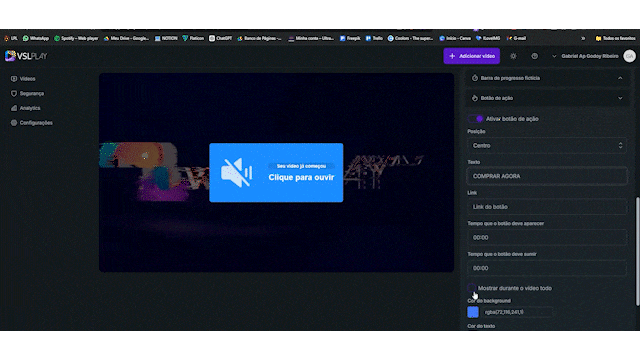Open the Minha conta – Ultra bookmark

[311, 38]
